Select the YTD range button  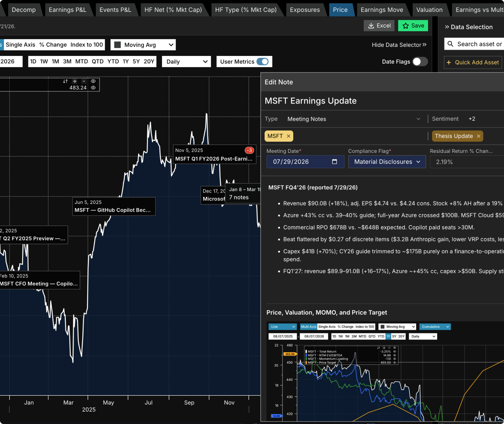pos(113,62)
